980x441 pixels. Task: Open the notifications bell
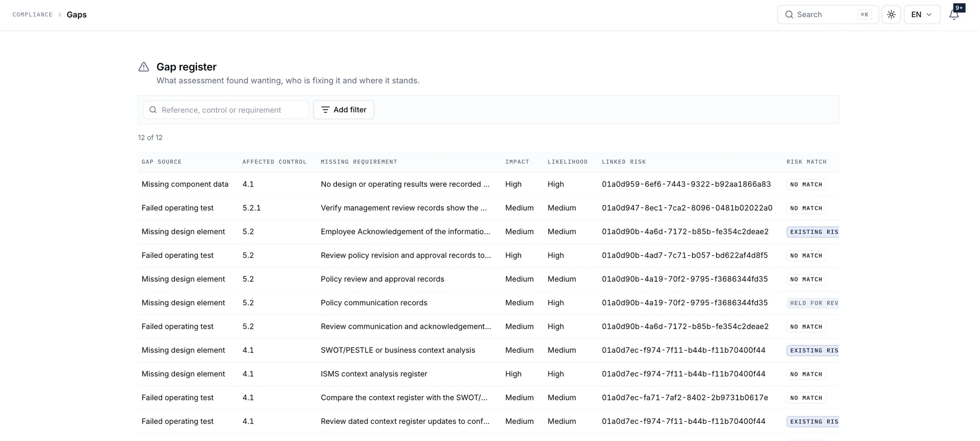[954, 15]
